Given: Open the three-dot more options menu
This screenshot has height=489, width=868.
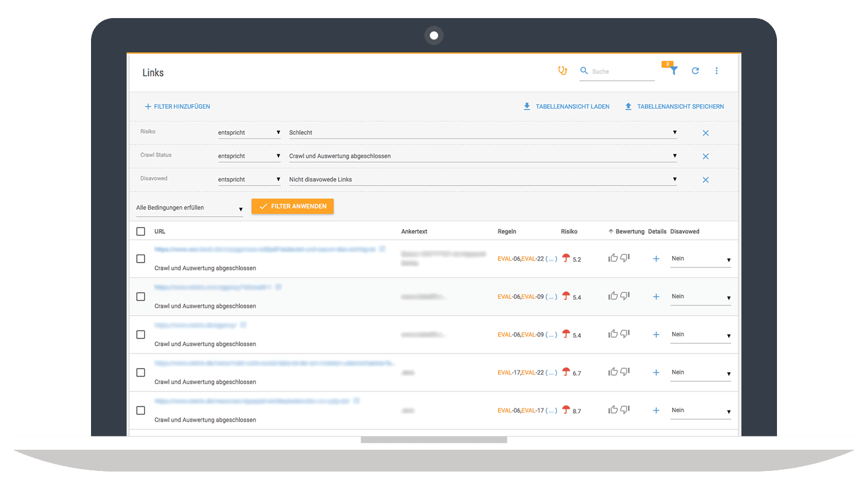Looking at the screenshot, I should [717, 71].
